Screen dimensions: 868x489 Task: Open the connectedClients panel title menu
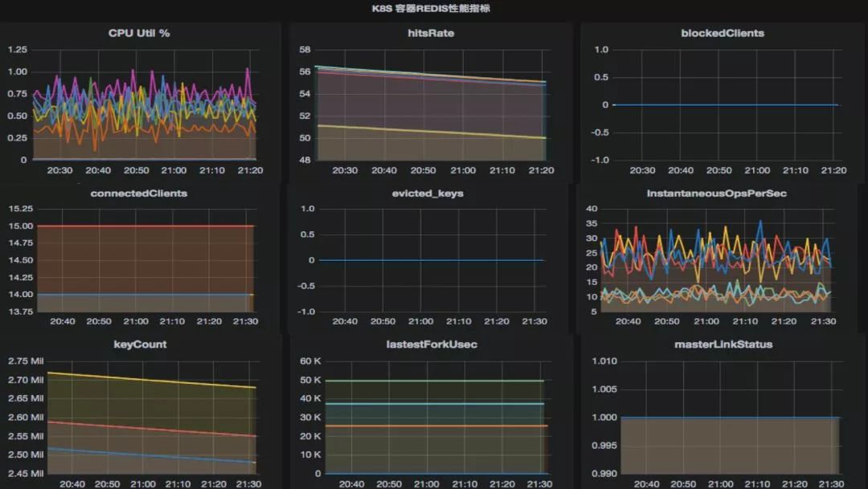[139, 194]
